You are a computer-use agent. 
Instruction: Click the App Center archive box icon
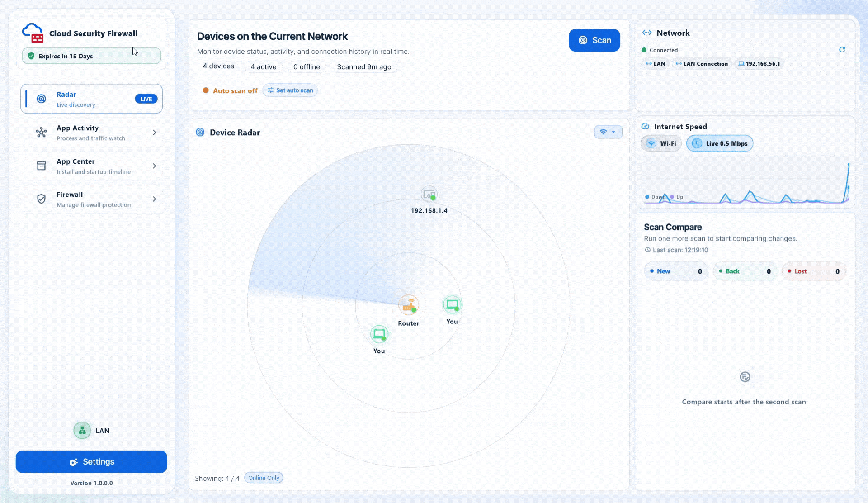click(41, 166)
